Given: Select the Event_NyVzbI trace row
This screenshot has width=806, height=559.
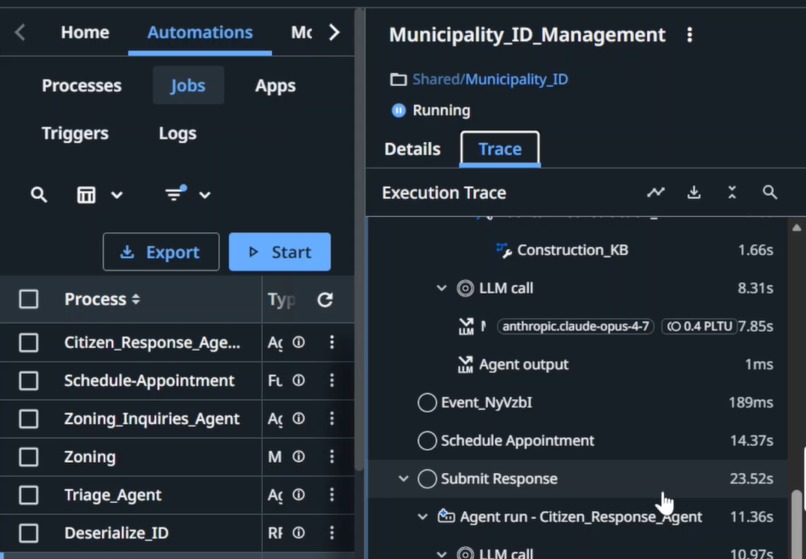Looking at the screenshot, I should click(x=577, y=403).
